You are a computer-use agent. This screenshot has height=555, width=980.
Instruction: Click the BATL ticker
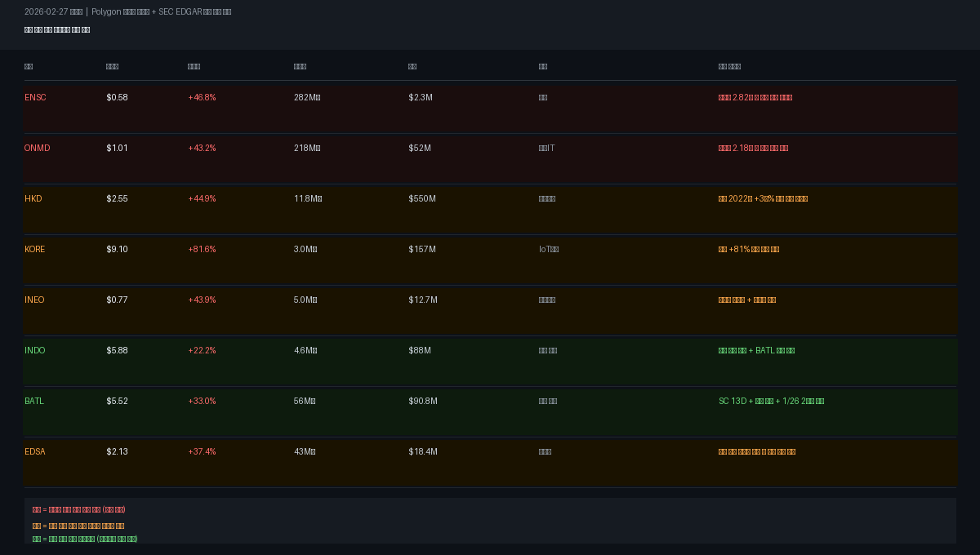(x=34, y=401)
